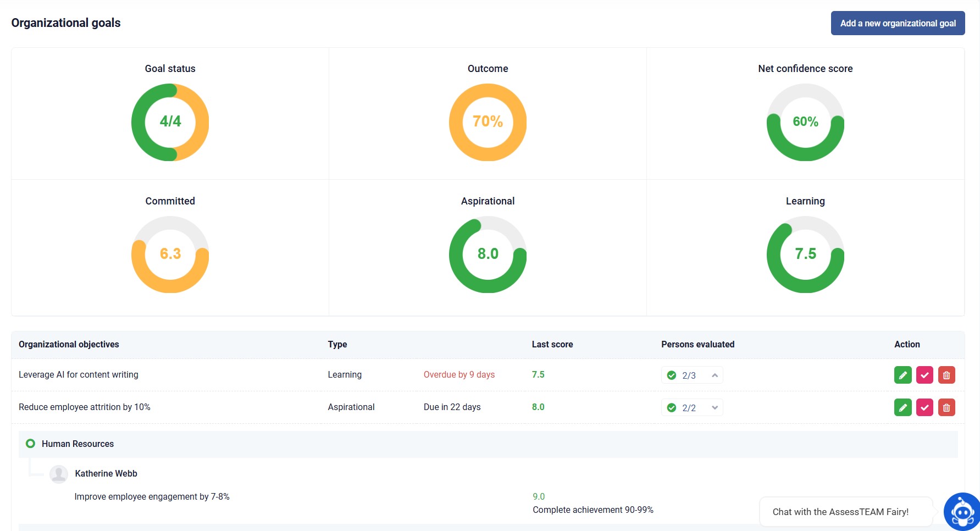This screenshot has height=531, width=980.
Task: Sort by Organizational objectives column header
Action: click(x=69, y=344)
